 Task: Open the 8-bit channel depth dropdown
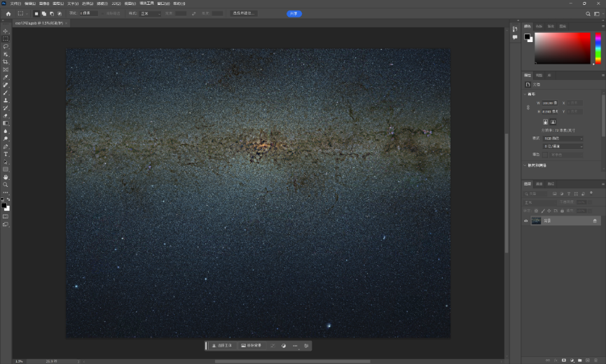click(563, 146)
